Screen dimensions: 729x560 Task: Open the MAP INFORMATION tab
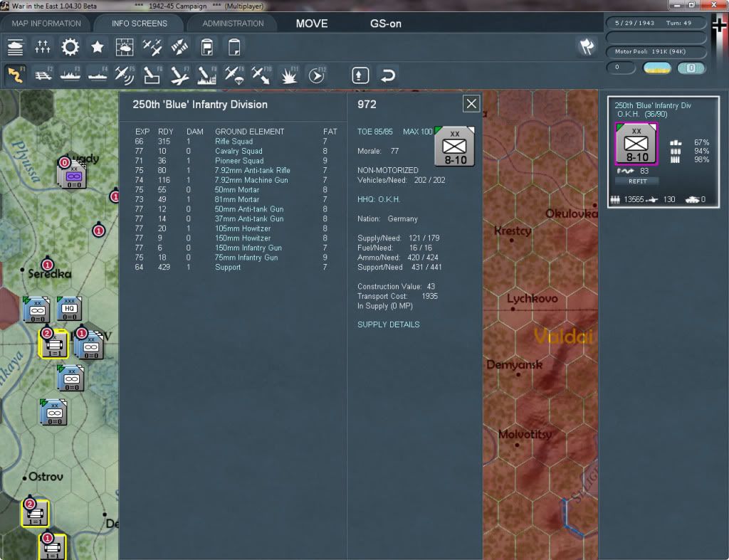pos(46,23)
